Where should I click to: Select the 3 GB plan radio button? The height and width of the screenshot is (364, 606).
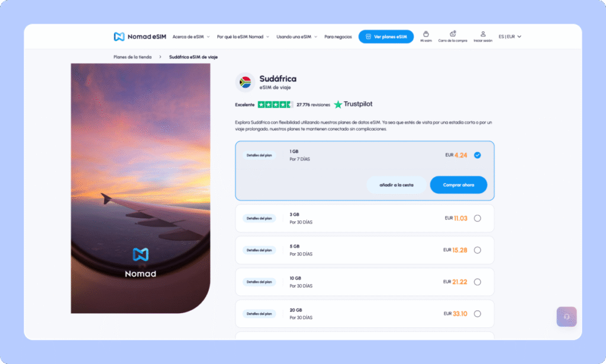tap(478, 218)
